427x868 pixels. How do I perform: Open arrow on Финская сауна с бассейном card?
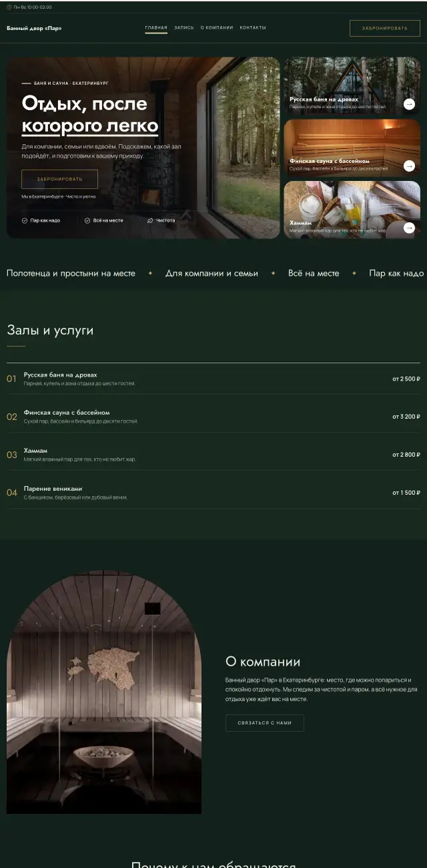tap(409, 166)
